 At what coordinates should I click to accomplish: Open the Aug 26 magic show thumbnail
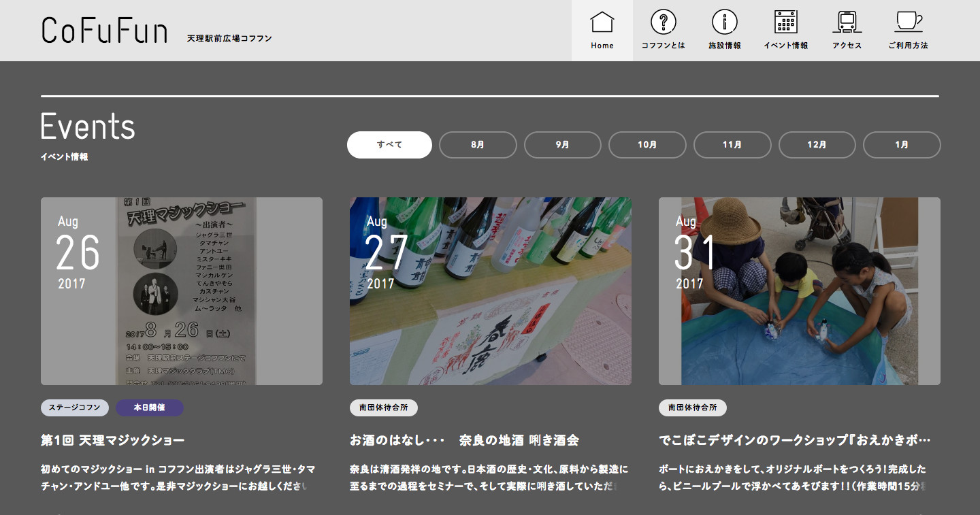pos(182,291)
